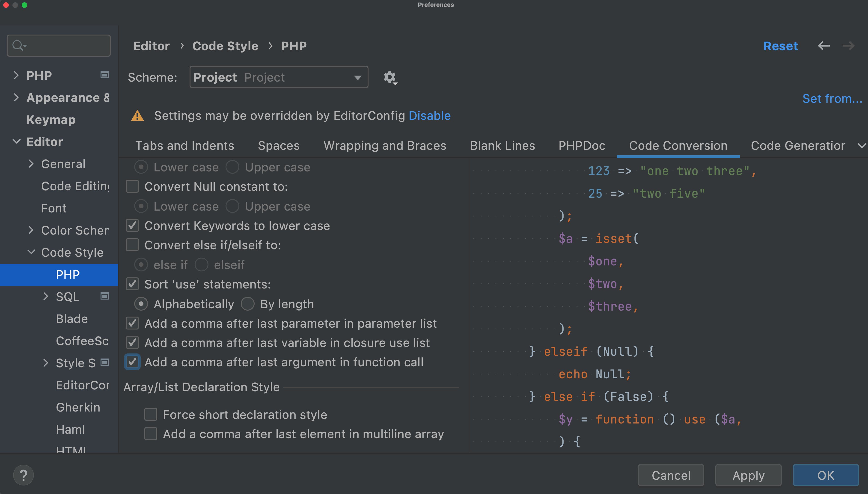The image size is (868, 494).
Task: Navigate back using the left arrow icon
Action: pyautogui.click(x=824, y=46)
